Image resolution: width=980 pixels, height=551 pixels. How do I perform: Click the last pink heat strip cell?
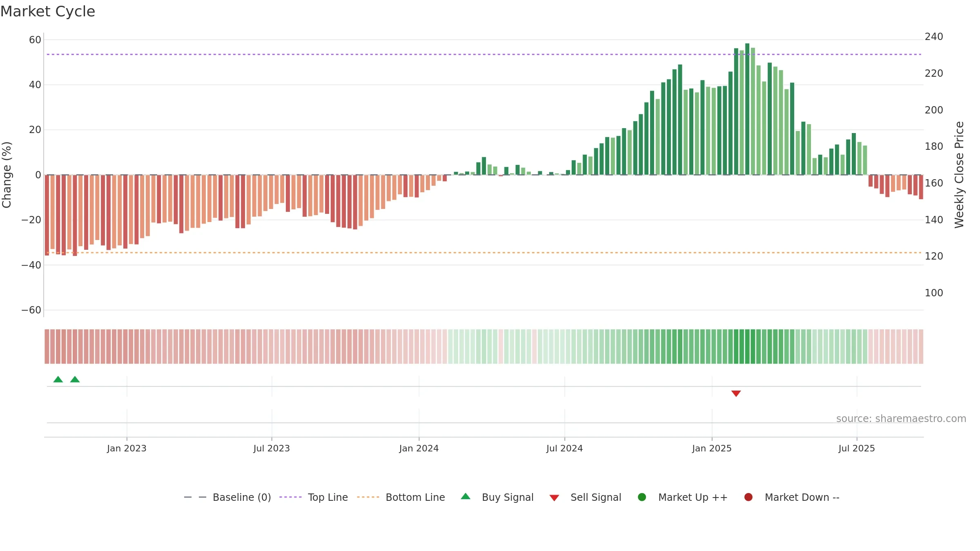click(x=921, y=347)
